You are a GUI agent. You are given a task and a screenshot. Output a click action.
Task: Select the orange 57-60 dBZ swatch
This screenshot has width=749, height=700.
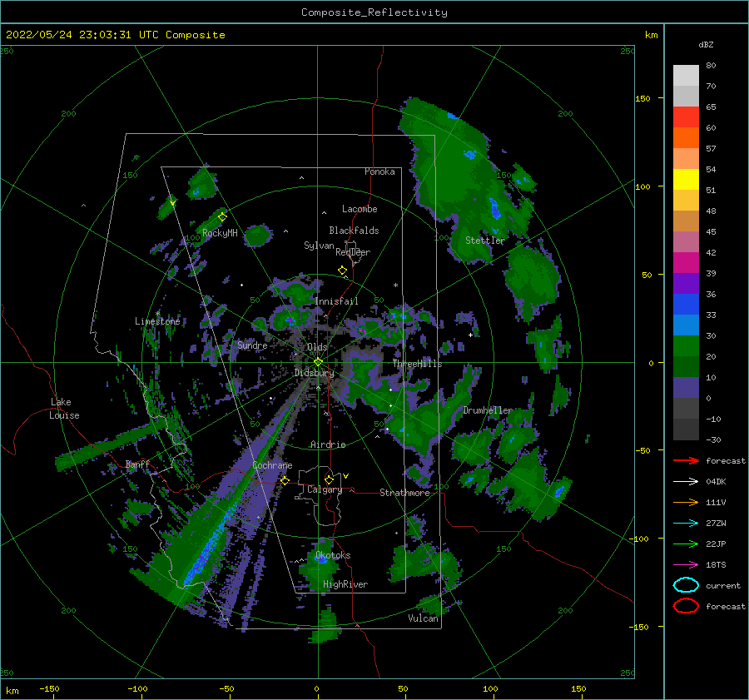click(686, 138)
